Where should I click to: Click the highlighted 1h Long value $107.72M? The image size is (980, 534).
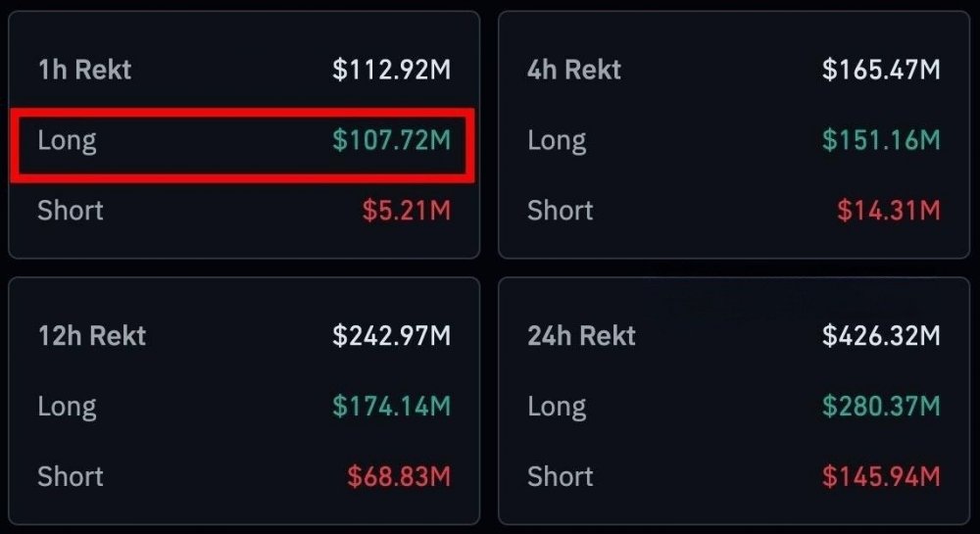coord(391,141)
